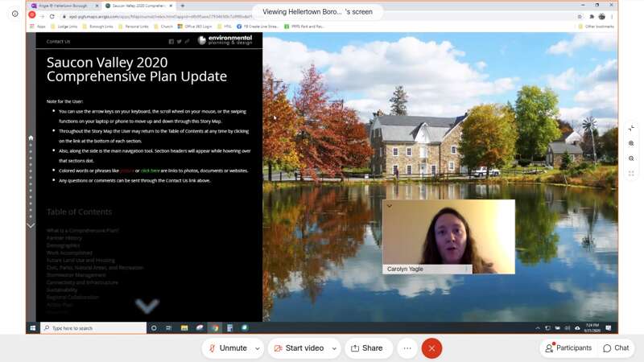The width and height of the screenshot is (644, 362).
Task: Open the Windows Start menu
Action: tap(33, 328)
